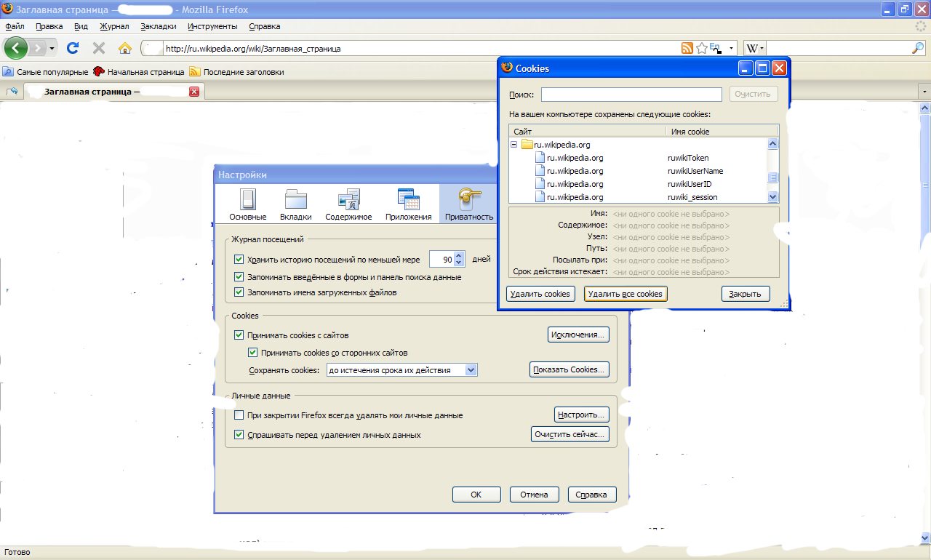Click the Forward navigation arrow
Image resolution: width=931 pixels, height=560 pixels.
tap(38, 48)
